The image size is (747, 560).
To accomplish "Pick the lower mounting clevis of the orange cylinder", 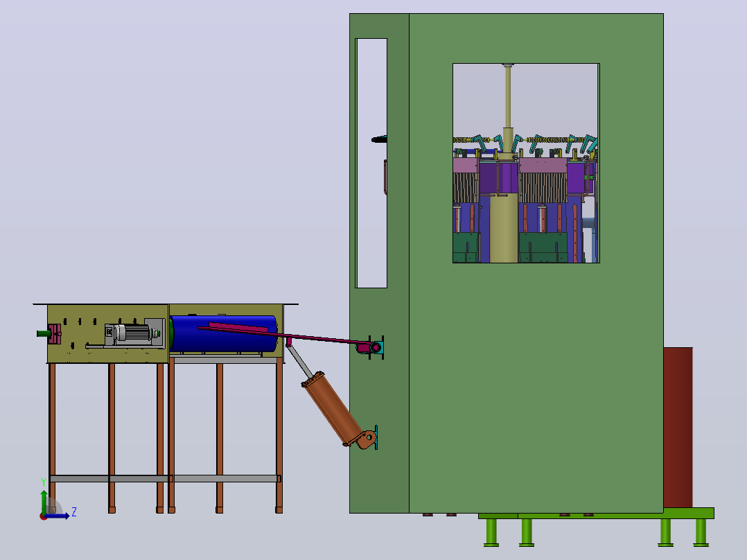I will tap(367, 439).
